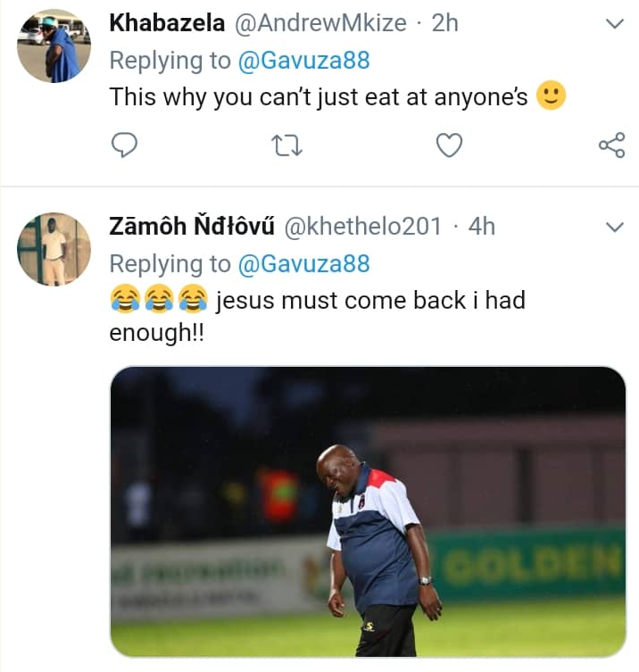This screenshot has width=639, height=672.
Task: Expand options chevron on Khabazela's tweet
Action: coord(614,24)
